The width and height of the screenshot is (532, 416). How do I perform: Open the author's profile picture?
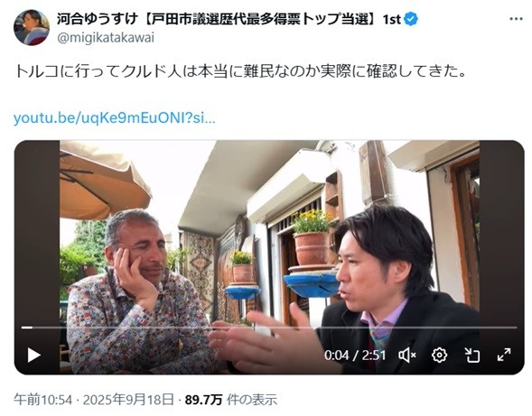click(x=32, y=27)
